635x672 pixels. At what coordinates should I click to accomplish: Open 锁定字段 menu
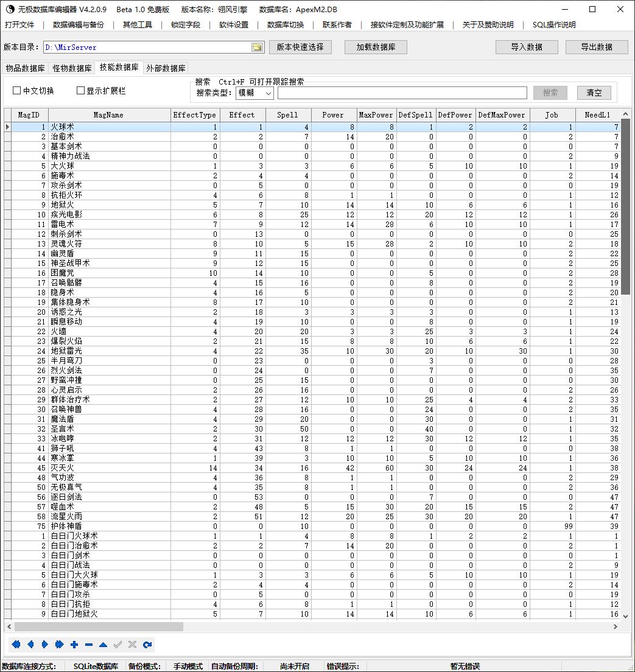[x=186, y=25]
